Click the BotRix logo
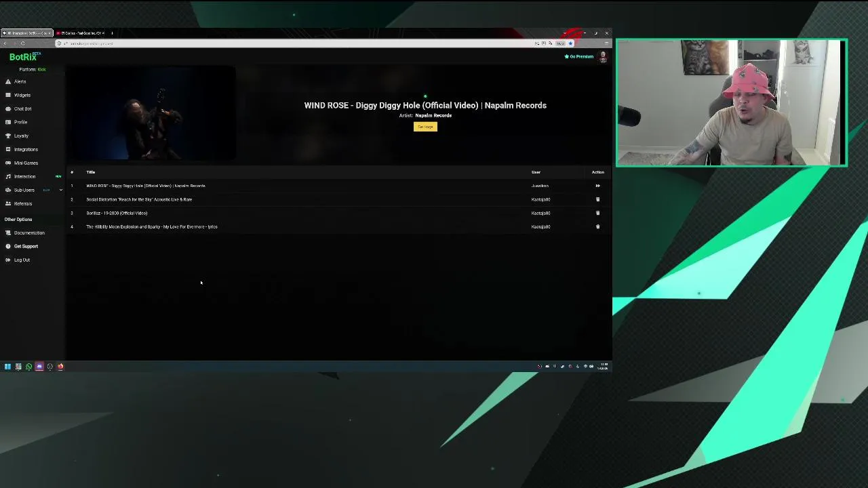This screenshot has height=488, width=868. coord(24,57)
